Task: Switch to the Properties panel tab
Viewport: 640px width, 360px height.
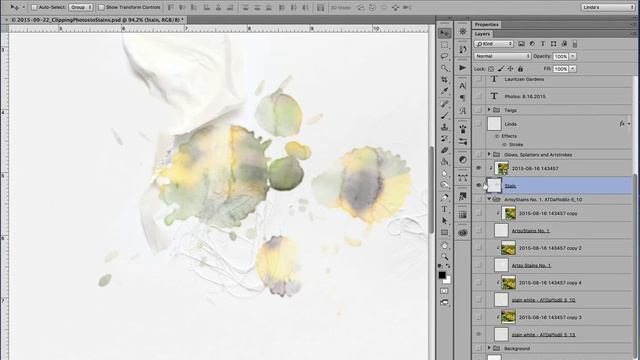Action: [x=487, y=24]
